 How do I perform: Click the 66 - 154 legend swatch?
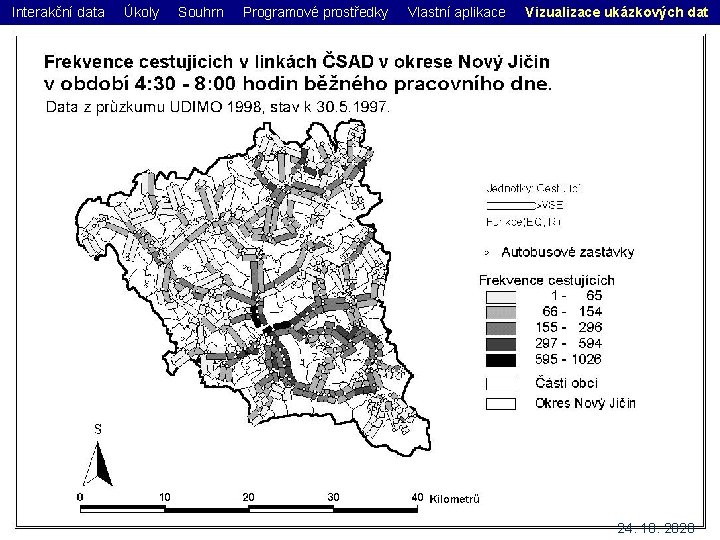(x=501, y=313)
